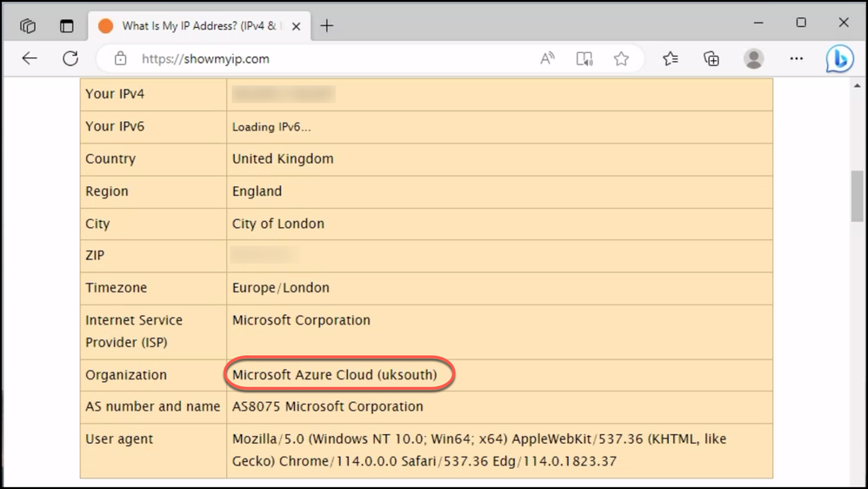Maximize the browser window
Screen dimensions: 868x489
pos(801,23)
